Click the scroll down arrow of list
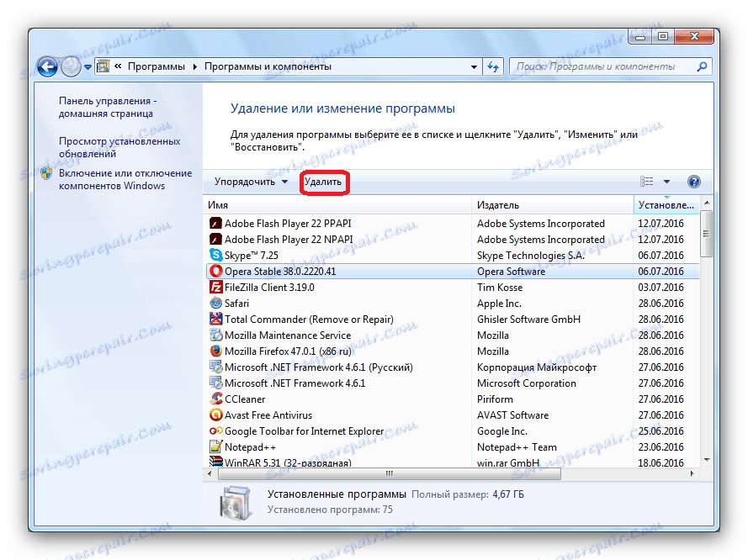Image resolution: width=748 pixels, height=560 pixels. (707, 460)
